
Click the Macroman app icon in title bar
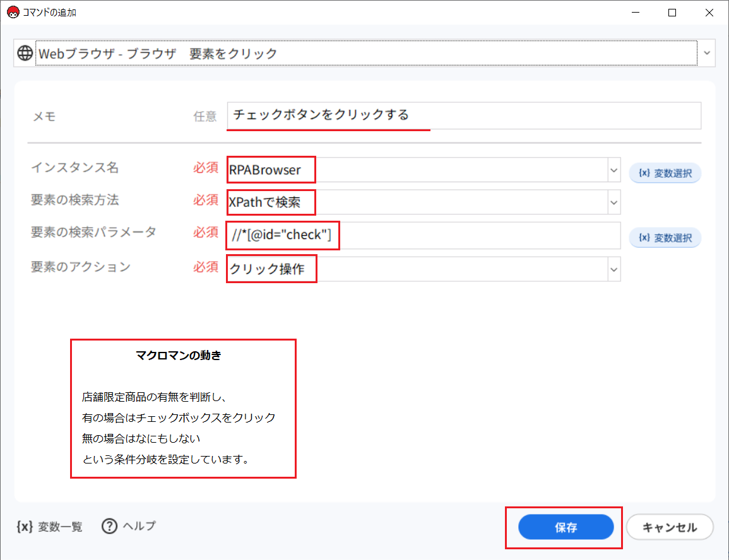(13, 13)
